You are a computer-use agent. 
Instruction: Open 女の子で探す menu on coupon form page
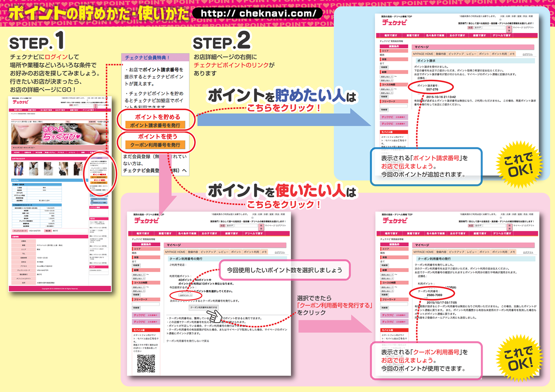tap(209, 234)
